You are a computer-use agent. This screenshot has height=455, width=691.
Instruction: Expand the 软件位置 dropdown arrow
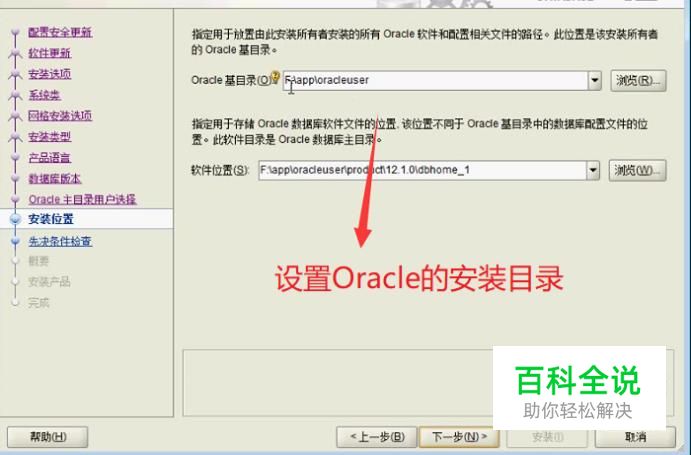click(593, 170)
